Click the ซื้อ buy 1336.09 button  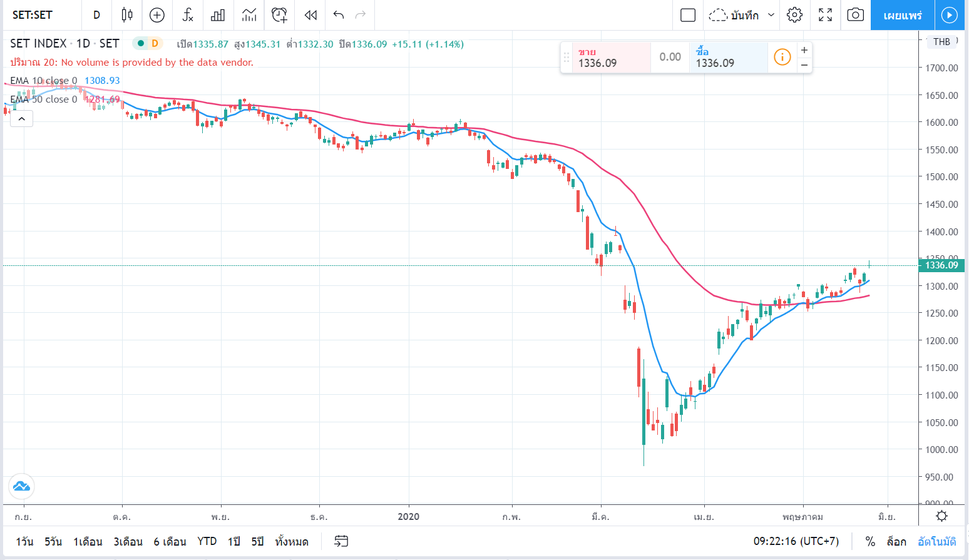[729, 58]
